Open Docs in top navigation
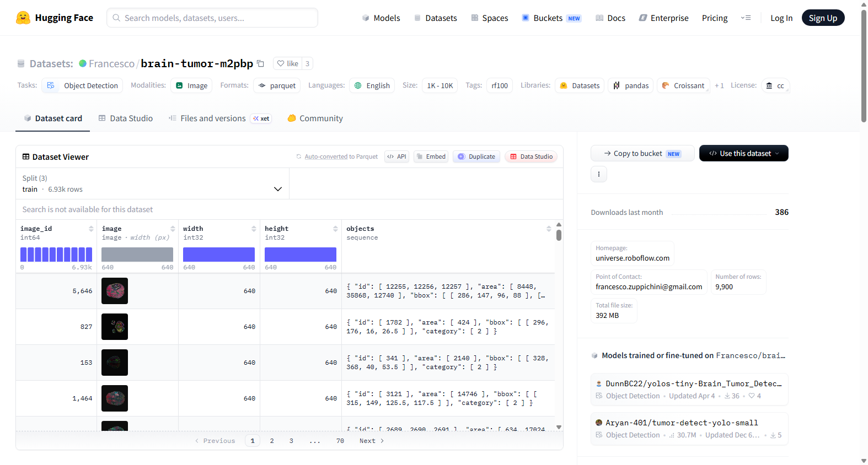Viewport: 868px width, 465px height. [610, 18]
